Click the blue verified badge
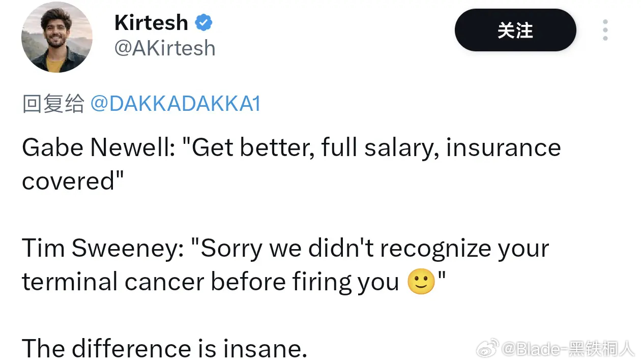Screen dimensions: 641x364 (x=204, y=23)
